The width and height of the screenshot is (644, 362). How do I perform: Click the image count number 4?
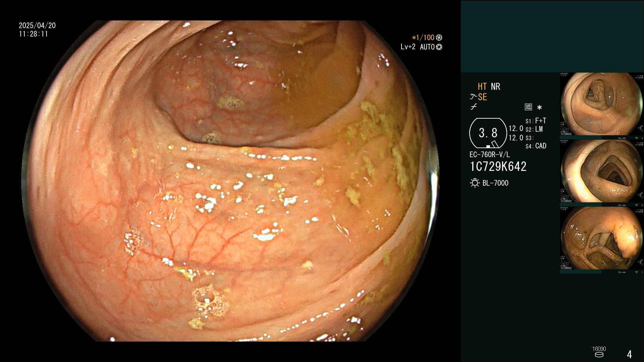(x=630, y=354)
